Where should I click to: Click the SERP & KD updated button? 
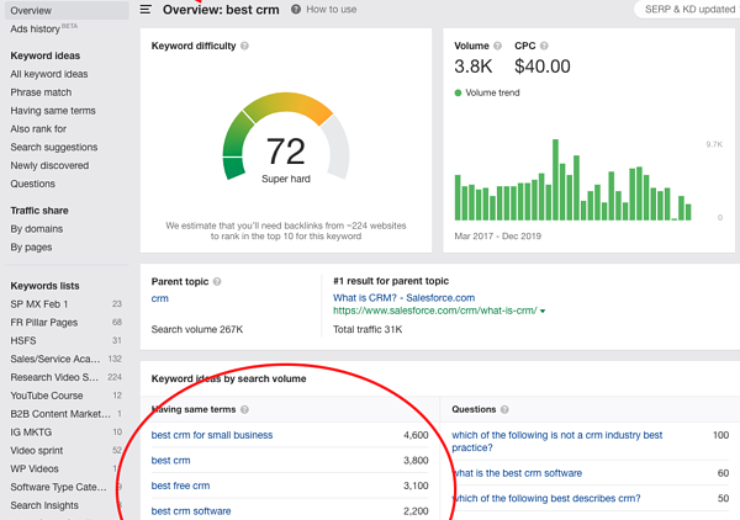(x=690, y=9)
